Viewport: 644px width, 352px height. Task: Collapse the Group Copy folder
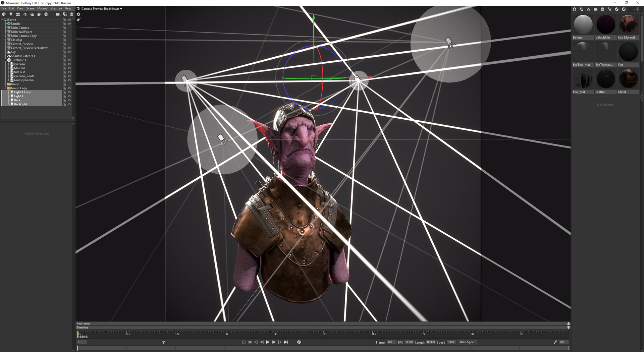(x=5, y=88)
